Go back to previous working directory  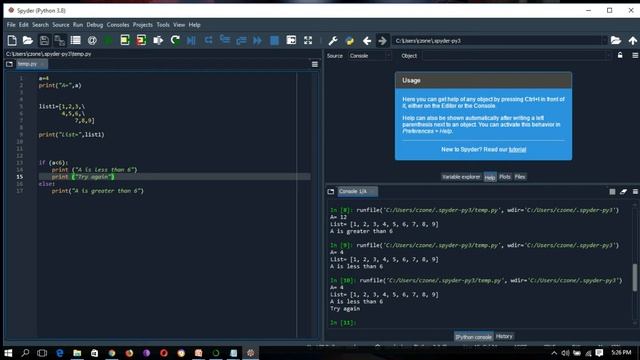coord(367,40)
